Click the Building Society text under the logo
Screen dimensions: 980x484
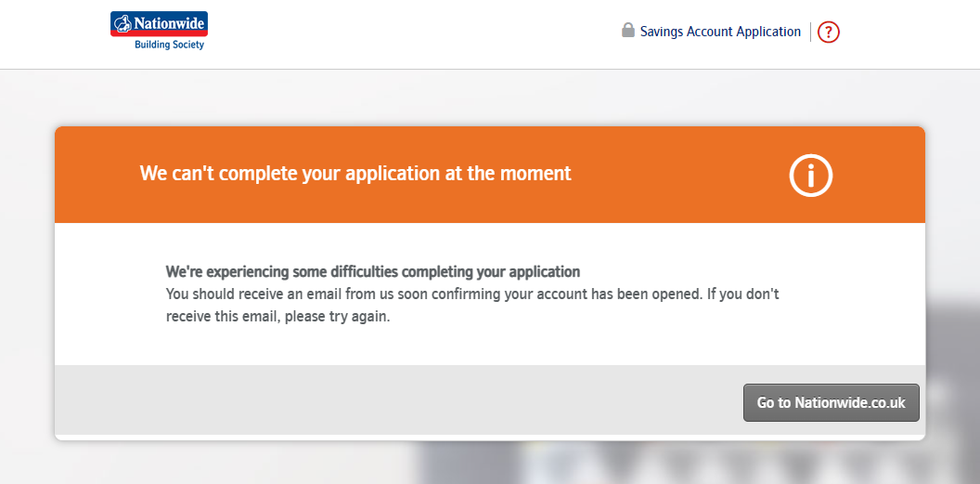pyautogui.click(x=170, y=45)
